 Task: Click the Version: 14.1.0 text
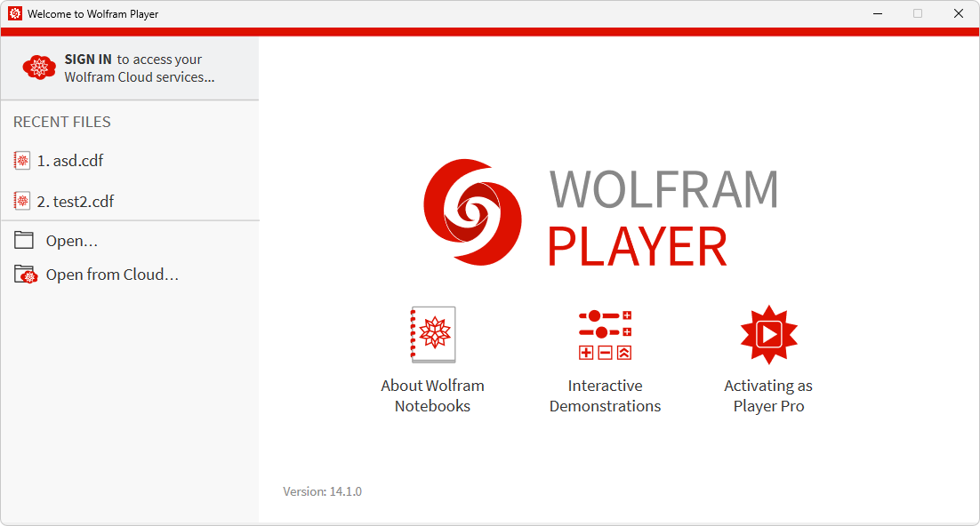(323, 491)
